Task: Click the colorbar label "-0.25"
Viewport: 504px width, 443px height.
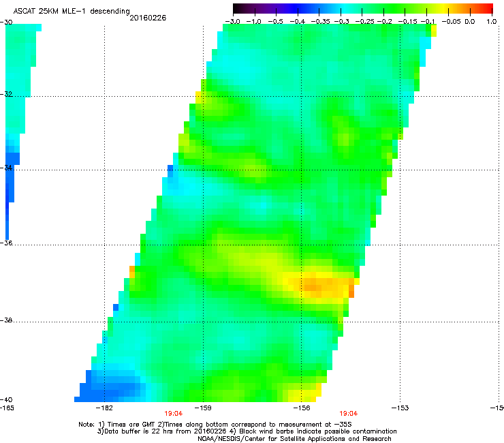Action: click(x=364, y=22)
